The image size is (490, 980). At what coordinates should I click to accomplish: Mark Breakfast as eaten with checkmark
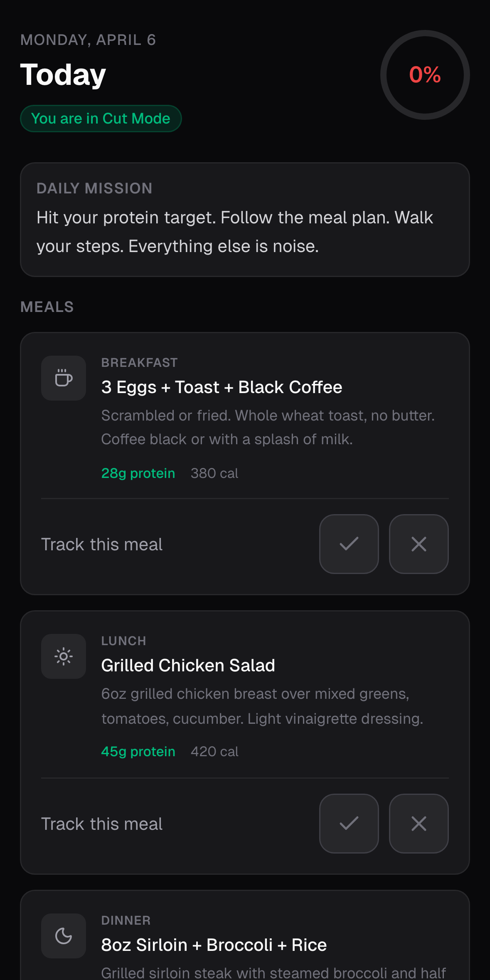349,544
